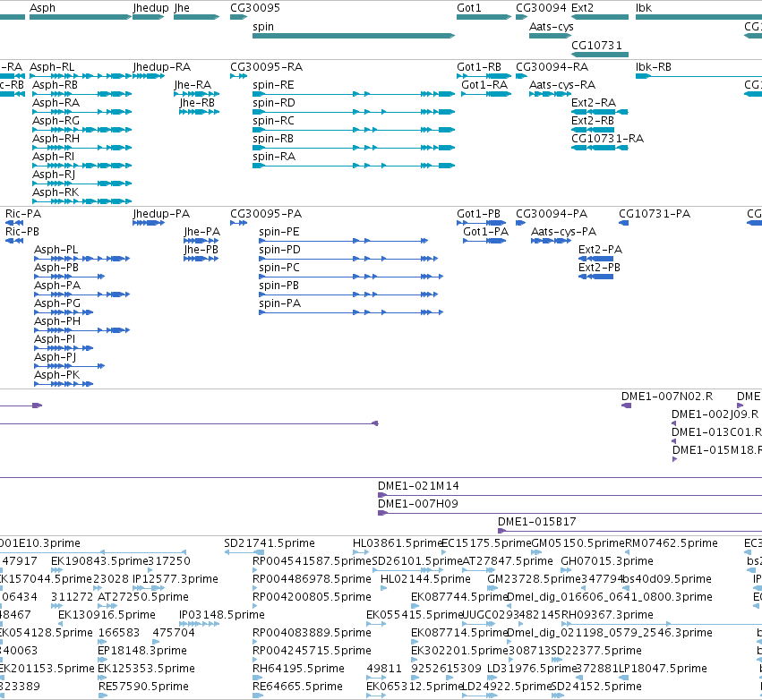Select the Ext2-RA transcript label
Viewport: 762px width, 700px height.
[594, 103]
